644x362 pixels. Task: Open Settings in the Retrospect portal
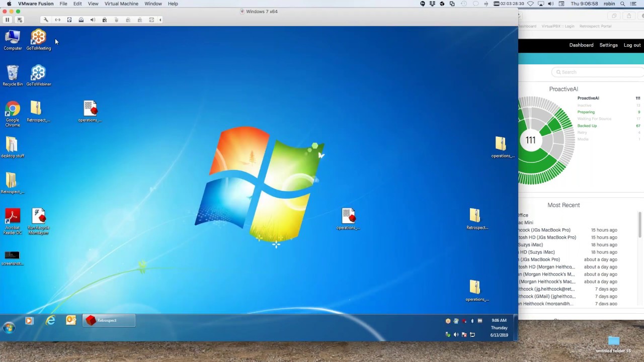point(608,45)
